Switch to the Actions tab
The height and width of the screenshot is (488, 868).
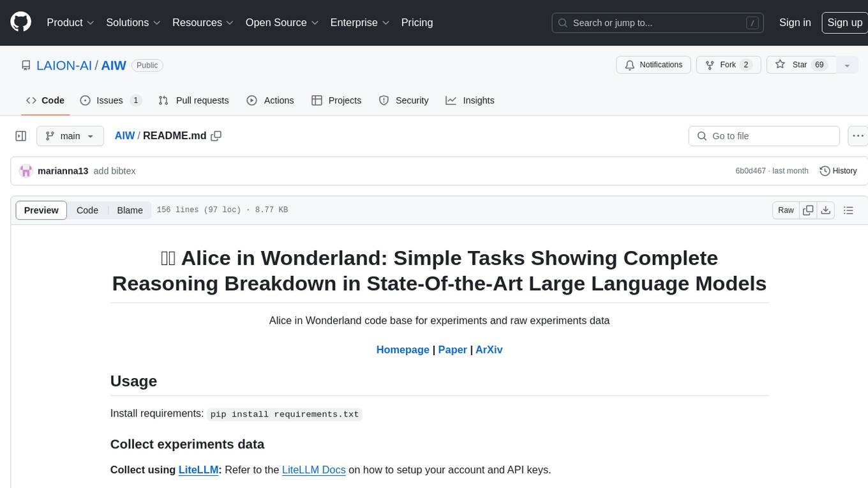click(270, 100)
